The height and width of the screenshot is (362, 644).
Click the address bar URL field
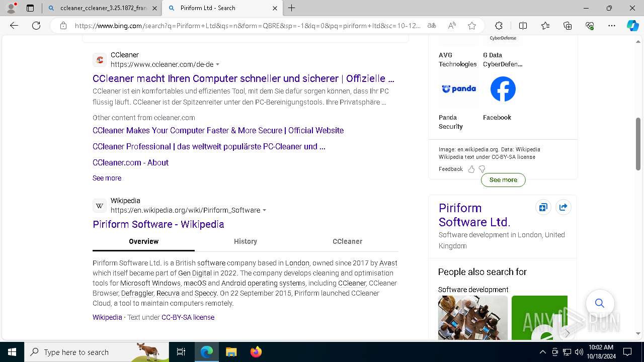[x=248, y=26]
